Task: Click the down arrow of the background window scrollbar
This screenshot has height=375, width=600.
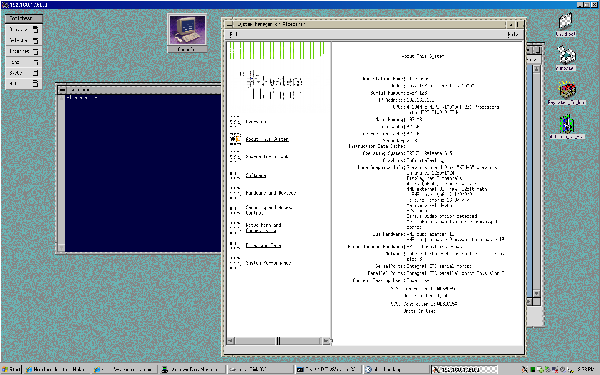Action: click(536, 293)
